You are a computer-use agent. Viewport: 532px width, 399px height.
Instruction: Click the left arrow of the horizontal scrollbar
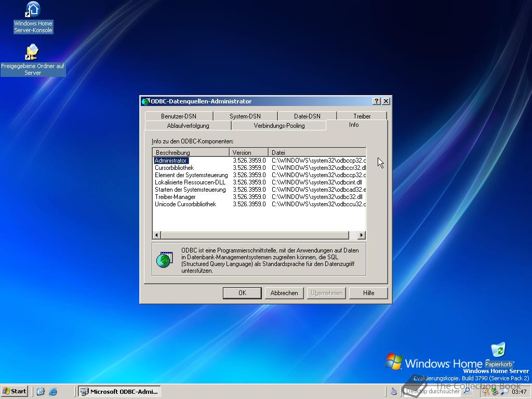pos(157,235)
